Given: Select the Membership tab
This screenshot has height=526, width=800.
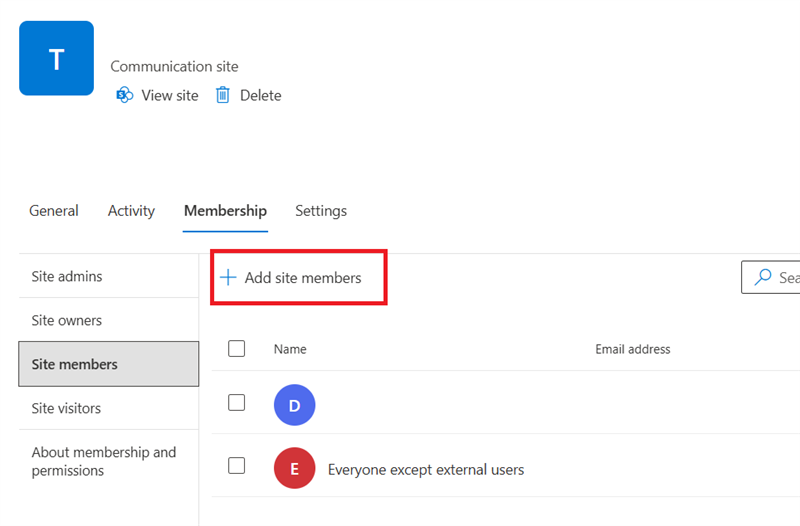Looking at the screenshot, I should click(x=225, y=211).
